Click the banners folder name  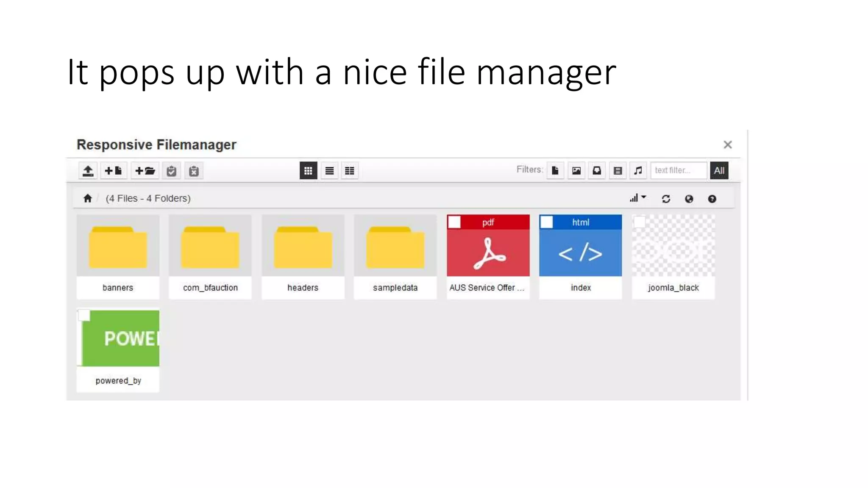coord(118,288)
